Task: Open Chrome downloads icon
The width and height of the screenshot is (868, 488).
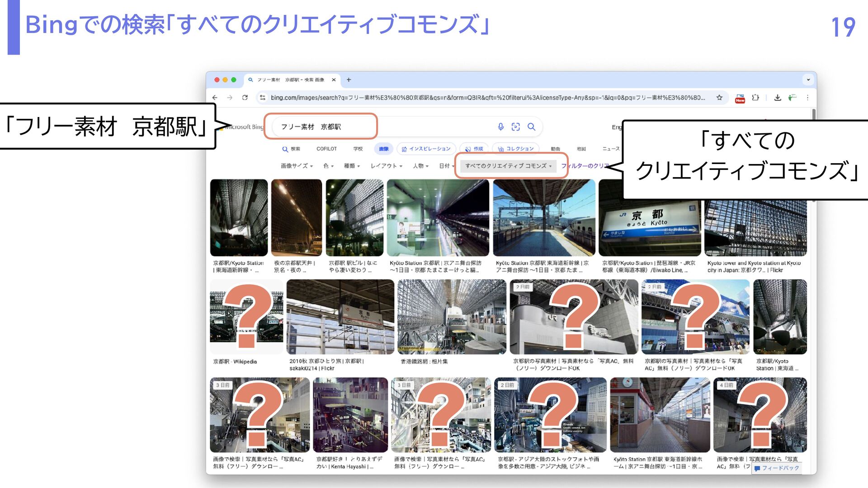Action: pyautogui.click(x=778, y=98)
